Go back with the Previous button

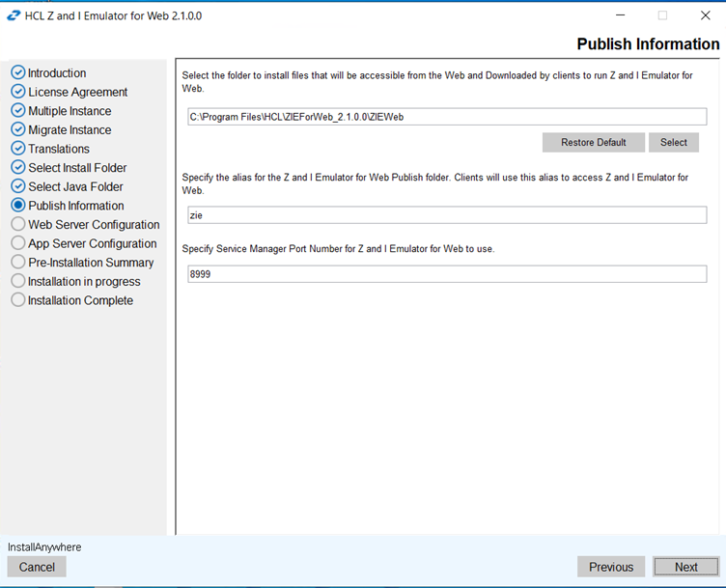611,567
